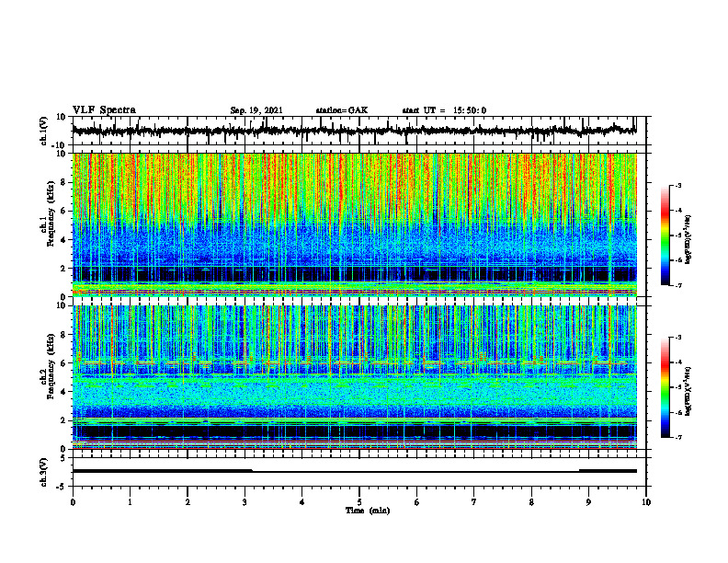Click the "ch.3(V)" axis label
Screen dimensions: 728x563
coord(43,473)
